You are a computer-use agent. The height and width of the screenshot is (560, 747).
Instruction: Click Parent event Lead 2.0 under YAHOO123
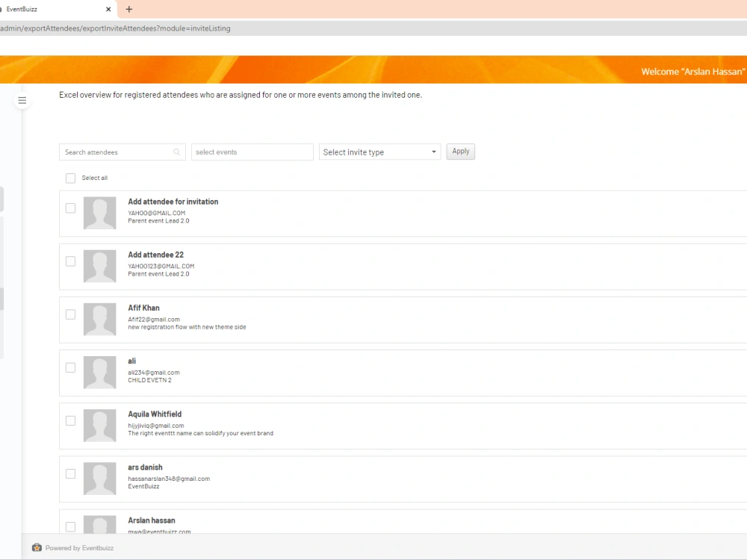click(x=158, y=274)
